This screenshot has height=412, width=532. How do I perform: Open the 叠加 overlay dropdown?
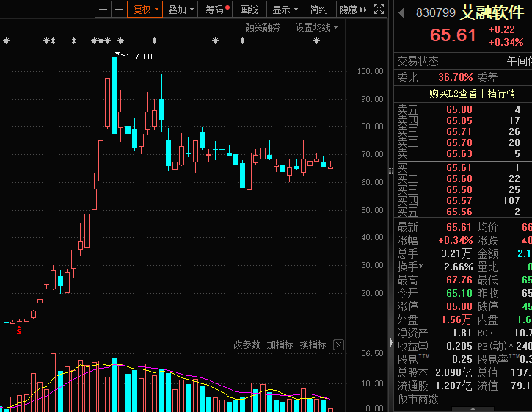click(x=181, y=10)
